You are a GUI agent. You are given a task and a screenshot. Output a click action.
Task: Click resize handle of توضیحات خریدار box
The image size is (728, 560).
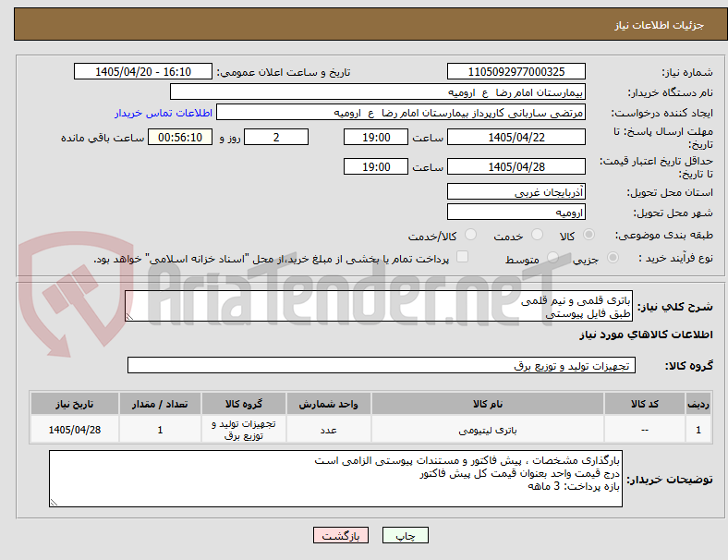coord(54,502)
